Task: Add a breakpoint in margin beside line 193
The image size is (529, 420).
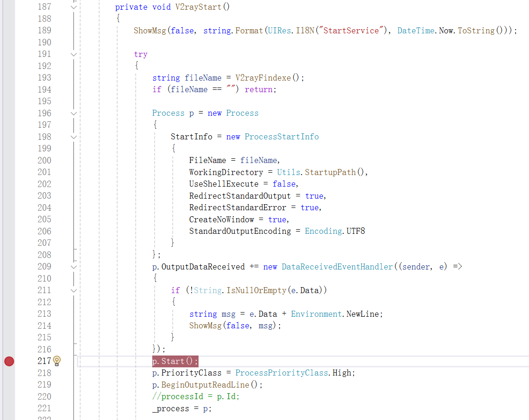Action: pos(9,78)
